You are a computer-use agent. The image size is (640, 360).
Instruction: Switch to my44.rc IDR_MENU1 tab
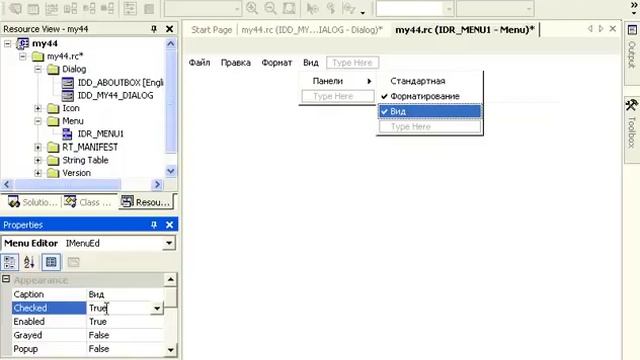tap(465, 30)
